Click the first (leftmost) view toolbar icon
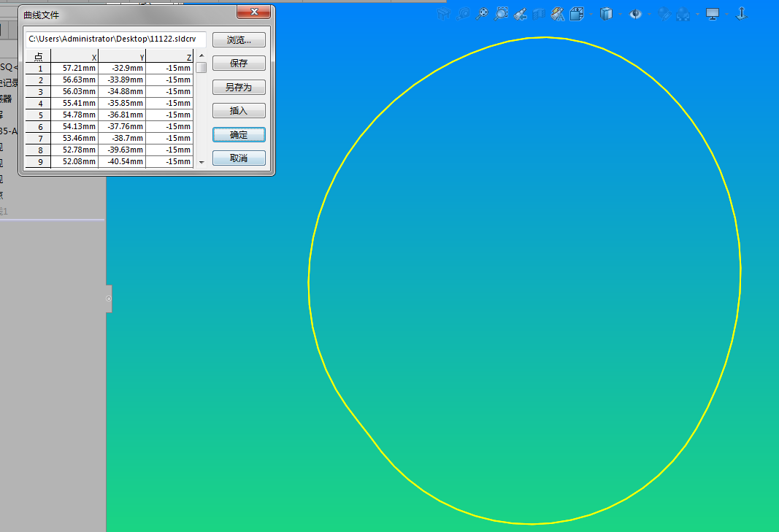Image resolution: width=779 pixels, height=532 pixels. [x=444, y=14]
